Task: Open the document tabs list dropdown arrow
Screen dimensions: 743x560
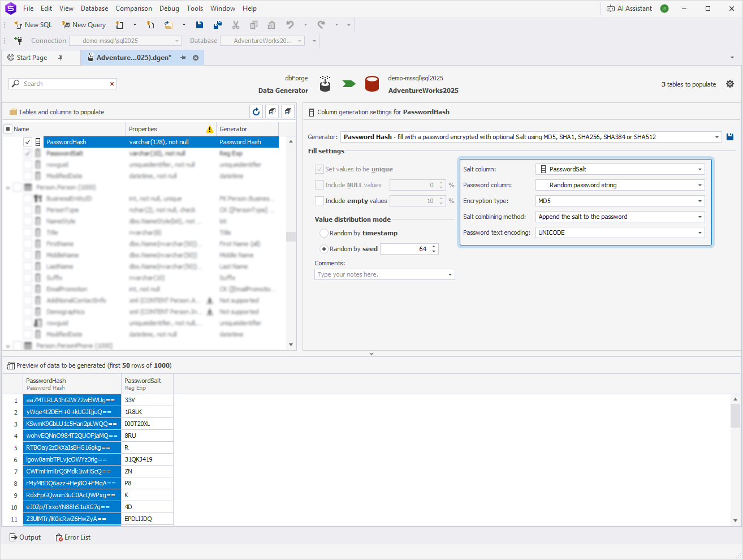Action: coord(732,58)
